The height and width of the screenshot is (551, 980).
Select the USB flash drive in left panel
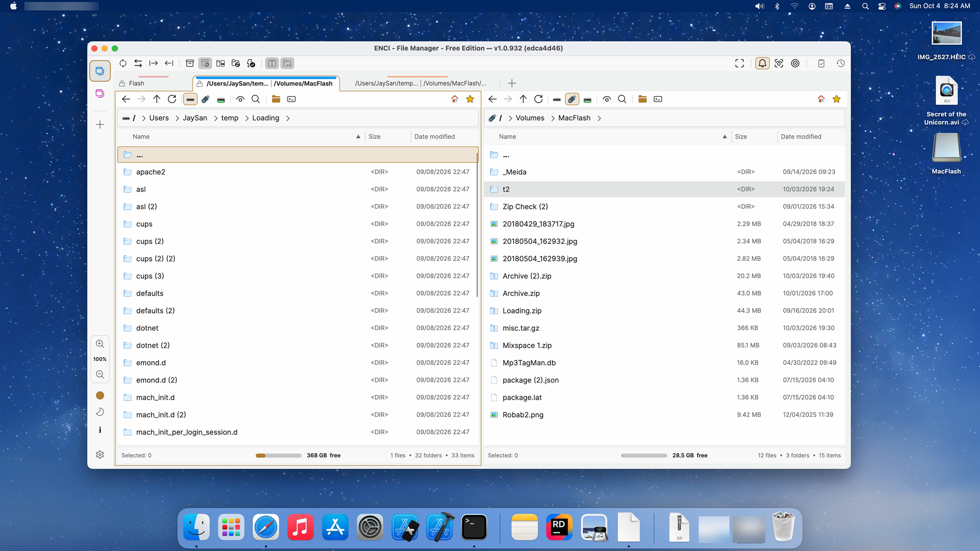[x=206, y=99]
